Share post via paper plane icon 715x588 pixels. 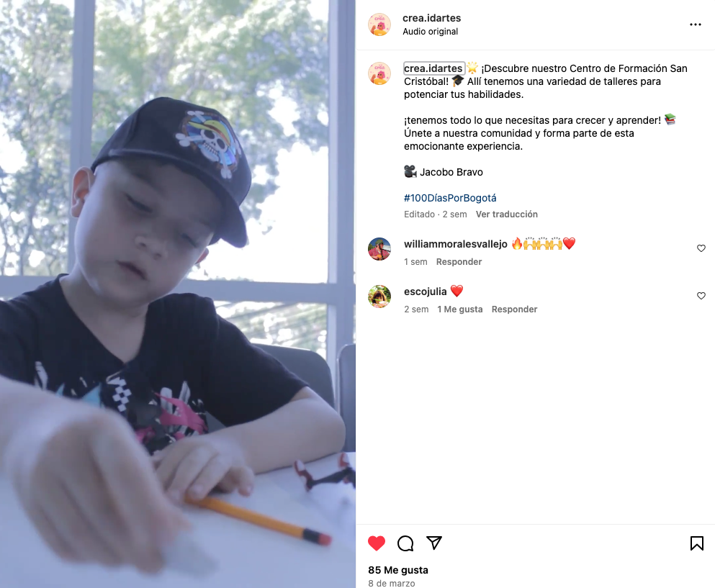coord(434,543)
